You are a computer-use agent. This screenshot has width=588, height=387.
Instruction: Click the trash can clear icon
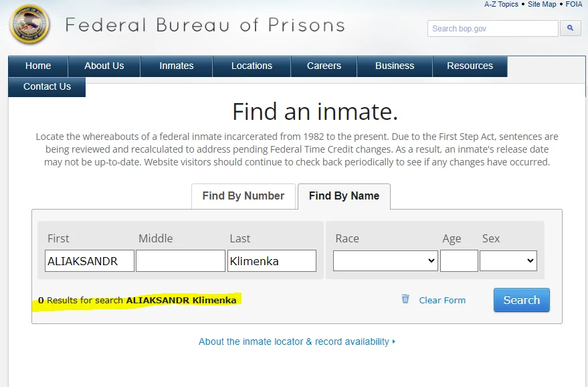405,299
